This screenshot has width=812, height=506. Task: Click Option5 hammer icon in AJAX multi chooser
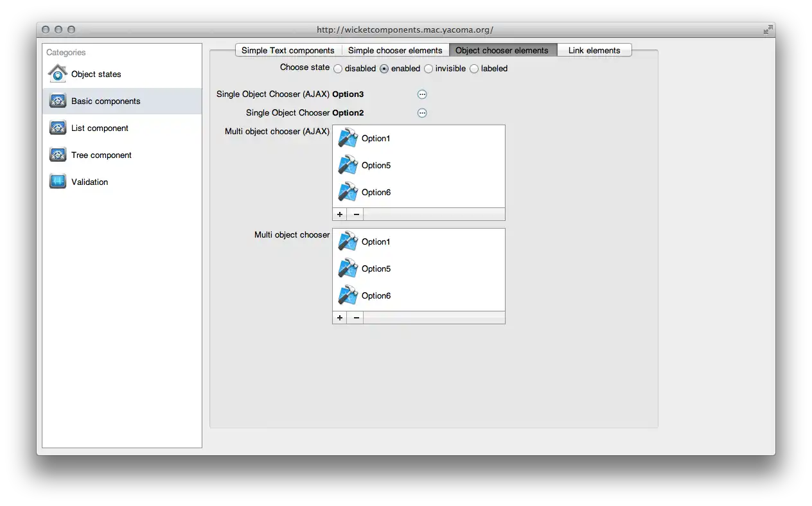point(348,165)
